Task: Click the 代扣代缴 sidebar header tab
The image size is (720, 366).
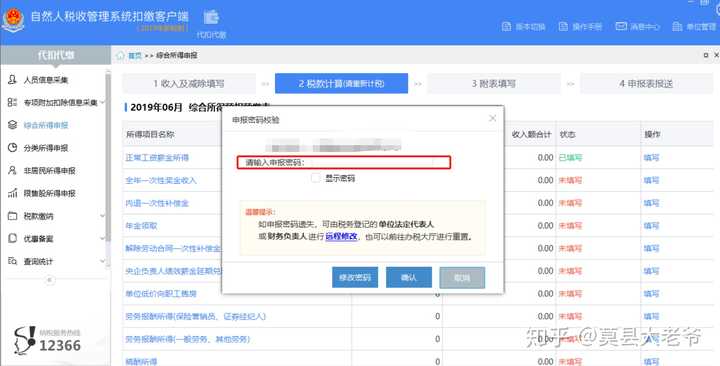Action: [56, 55]
